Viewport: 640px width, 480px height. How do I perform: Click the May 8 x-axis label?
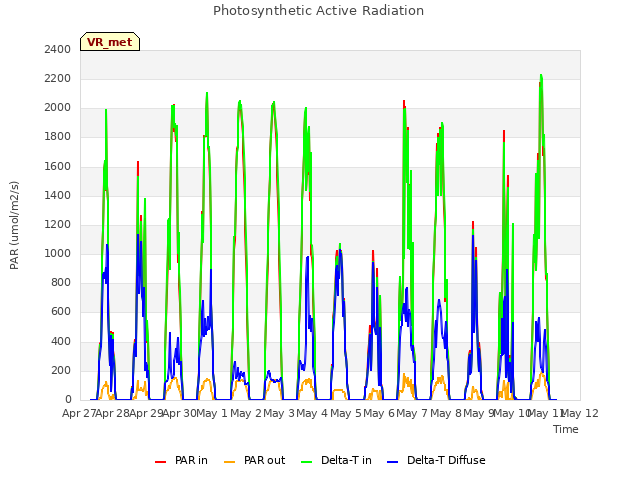coord(446,414)
